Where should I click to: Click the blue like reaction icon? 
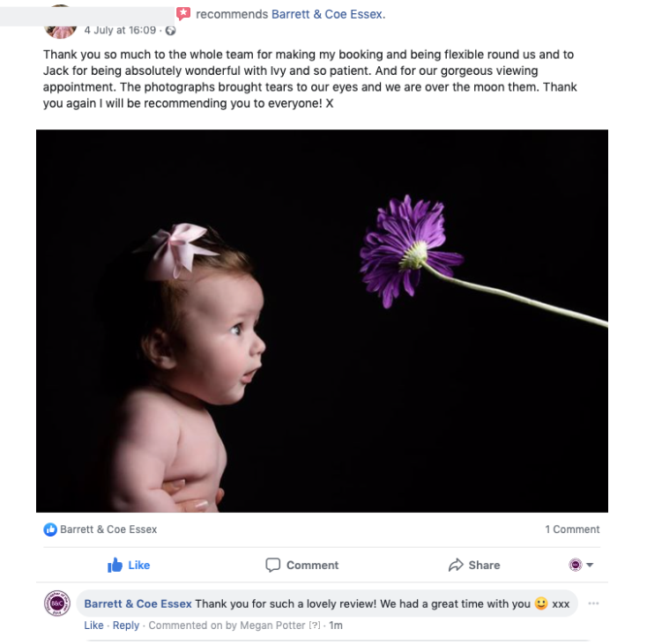50,529
